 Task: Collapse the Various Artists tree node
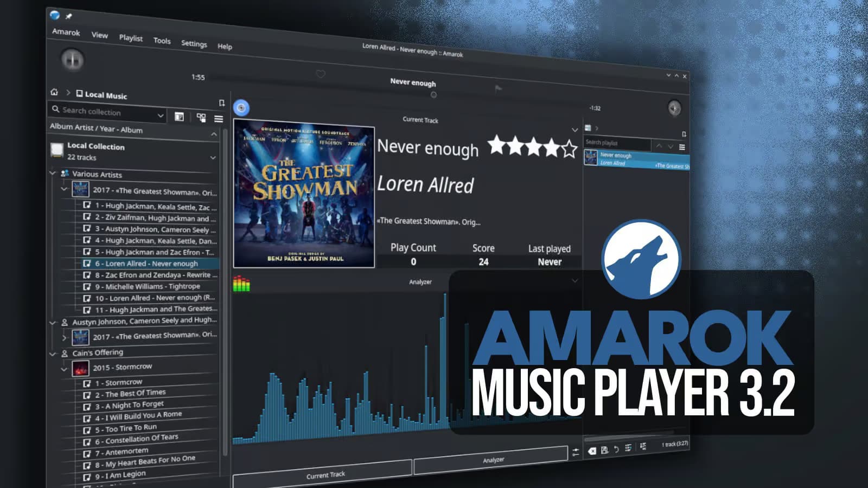click(x=53, y=173)
